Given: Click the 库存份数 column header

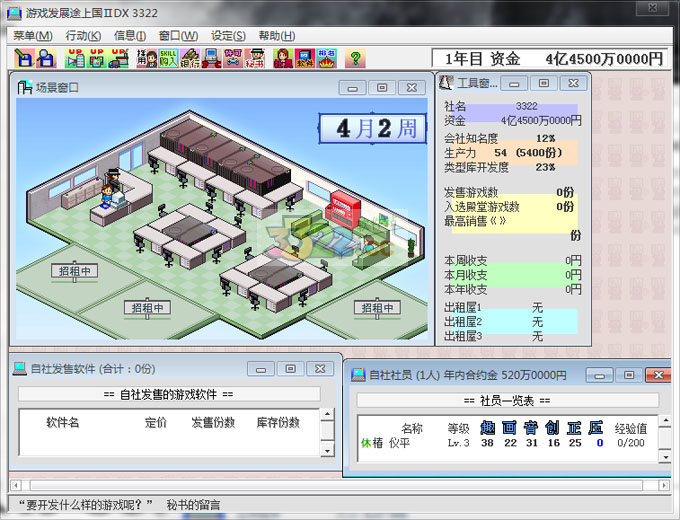Looking at the screenshot, I should point(278,422).
